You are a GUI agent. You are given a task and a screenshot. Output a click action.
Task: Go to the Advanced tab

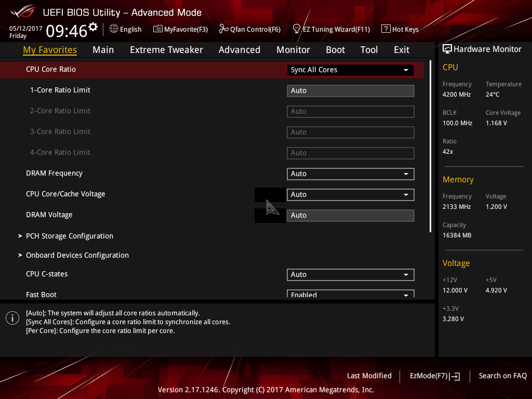point(240,50)
